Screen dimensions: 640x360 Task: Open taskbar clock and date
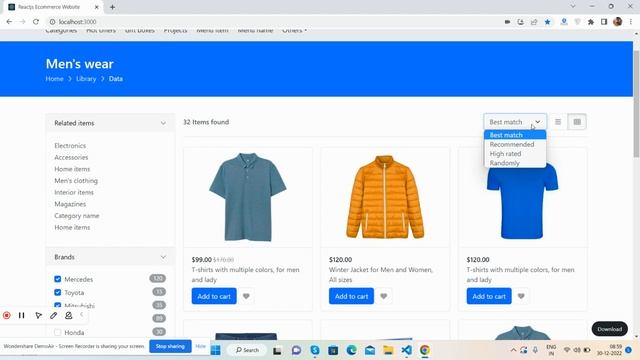click(609, 350)
